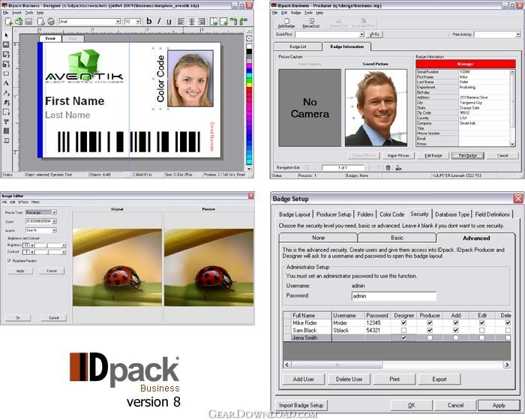Click last green-arrow icon in Designer toolbar

coord(244,22)
